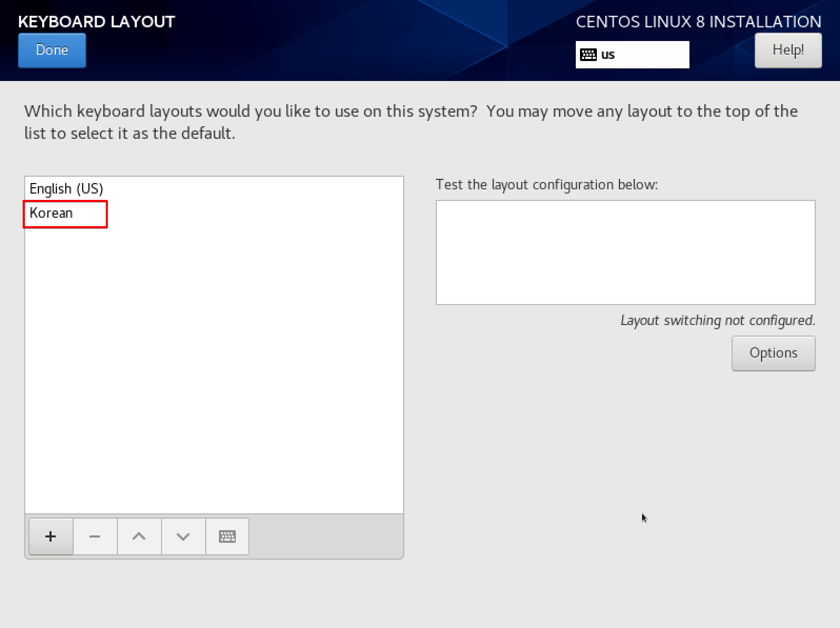This screenshot has width=840, height=628.
Task: Remove selected layout with the minus icon
Action: pyautogui.click(x=95, y=536)
